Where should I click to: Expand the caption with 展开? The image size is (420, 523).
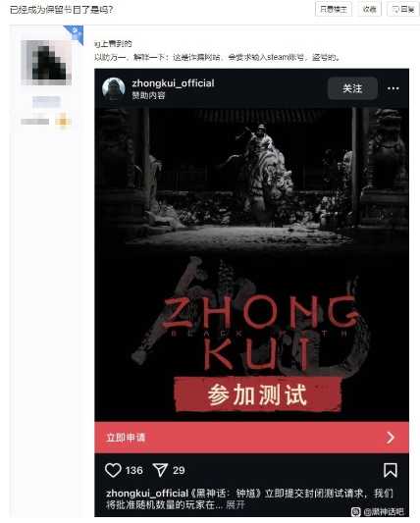(236, 504)
